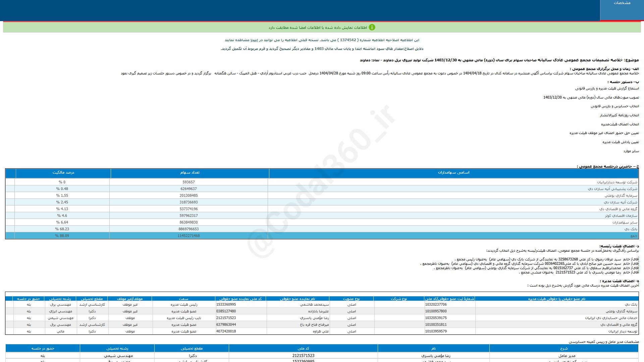Viewport: 644px width, 362px height.
Task: Select the representative name میرفتاح فتاح قره باغ
Action: (x=314, y=325)
